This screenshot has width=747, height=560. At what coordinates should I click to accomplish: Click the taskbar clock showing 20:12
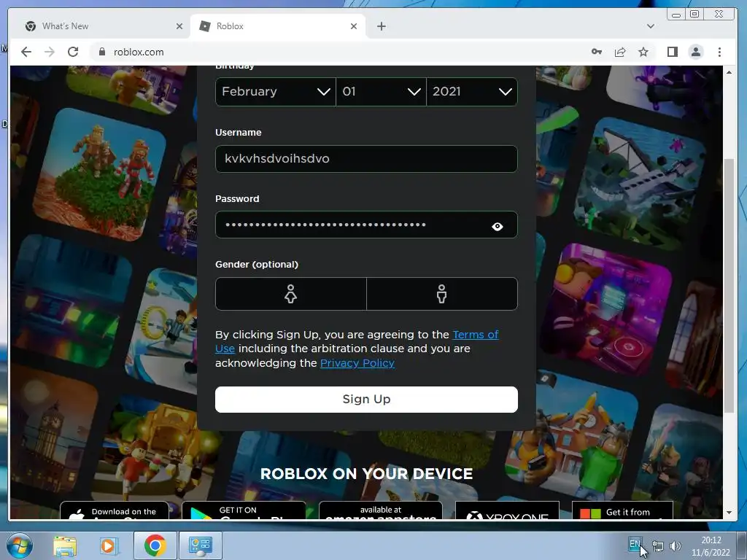click(711, 546)
